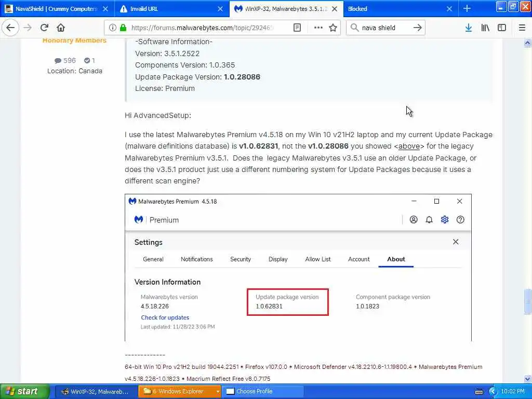Toggle reader view icon in address bar
532x399 pixels.
(x=297, y=28)
